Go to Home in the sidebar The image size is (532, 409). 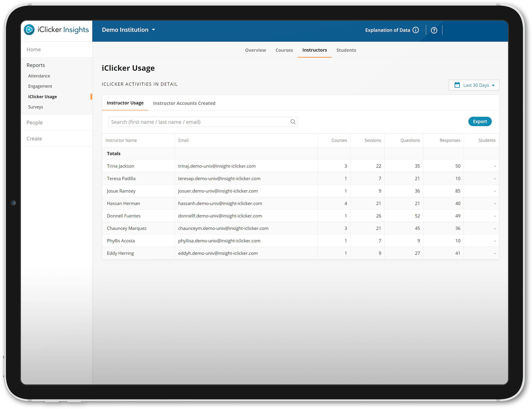pos(34,49)
